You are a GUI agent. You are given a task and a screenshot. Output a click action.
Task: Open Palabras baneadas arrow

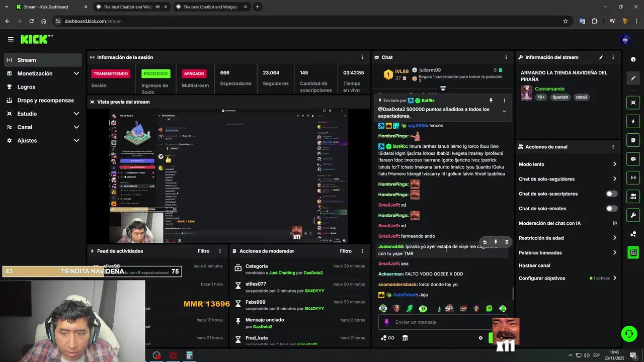click(614, 252)
